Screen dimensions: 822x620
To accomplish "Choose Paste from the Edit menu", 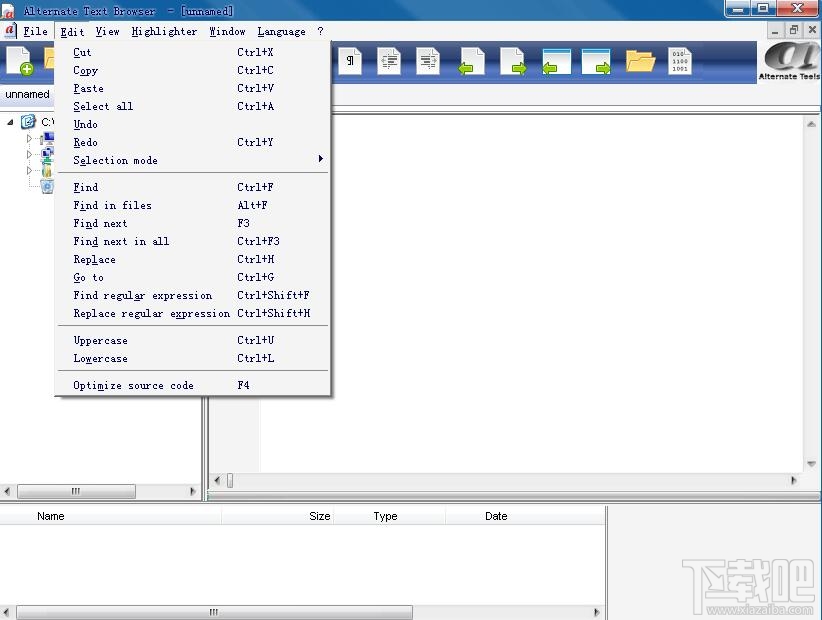I will click(193, 88).
